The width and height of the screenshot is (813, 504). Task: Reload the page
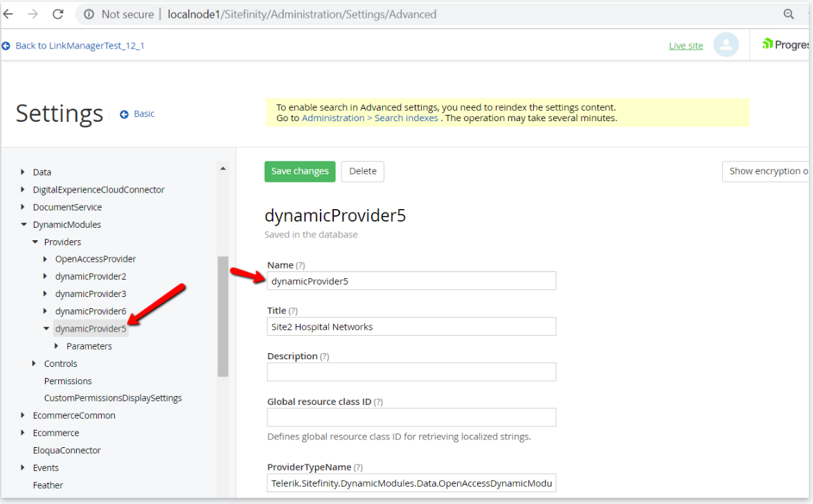click(57, 14)
